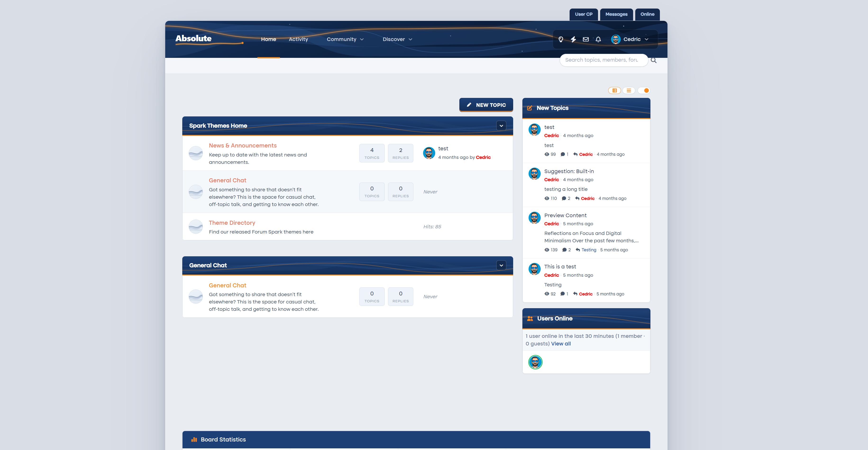868x450 pixels.
Task: Switch to the table layout view icon
Action: 615,90
